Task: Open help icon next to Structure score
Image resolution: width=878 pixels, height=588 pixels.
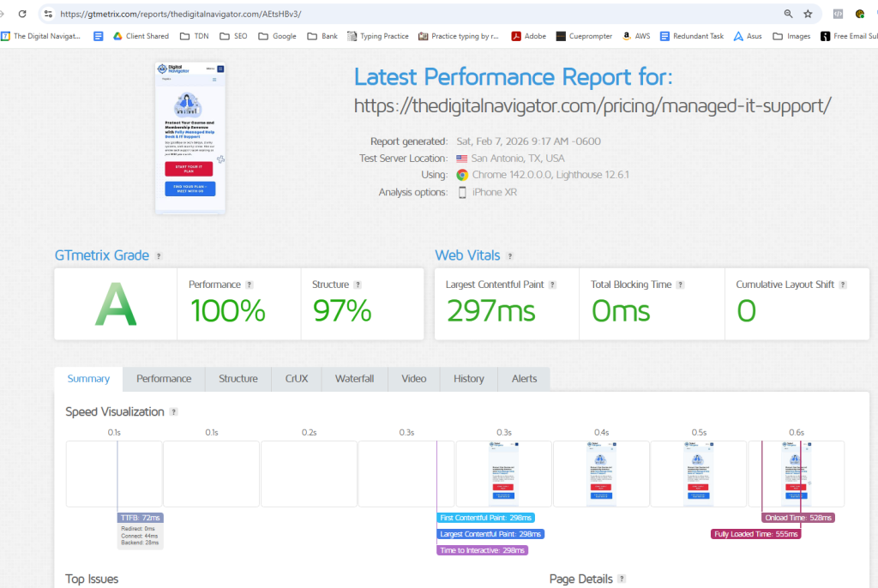Action: pos(358,285)
